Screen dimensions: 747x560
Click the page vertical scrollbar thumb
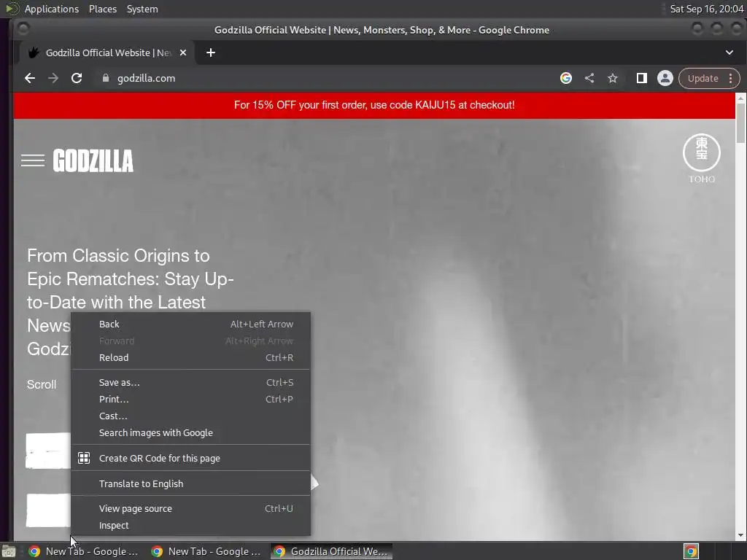[740, 122]
